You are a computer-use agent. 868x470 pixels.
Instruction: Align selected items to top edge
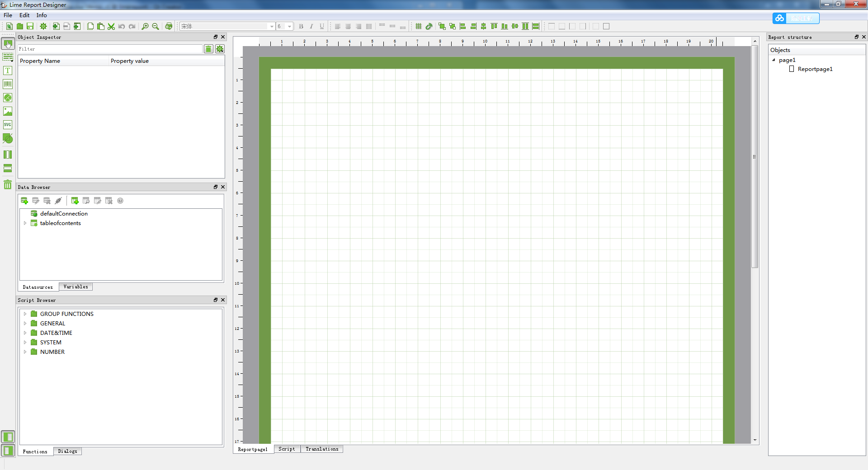coord(494,26)
